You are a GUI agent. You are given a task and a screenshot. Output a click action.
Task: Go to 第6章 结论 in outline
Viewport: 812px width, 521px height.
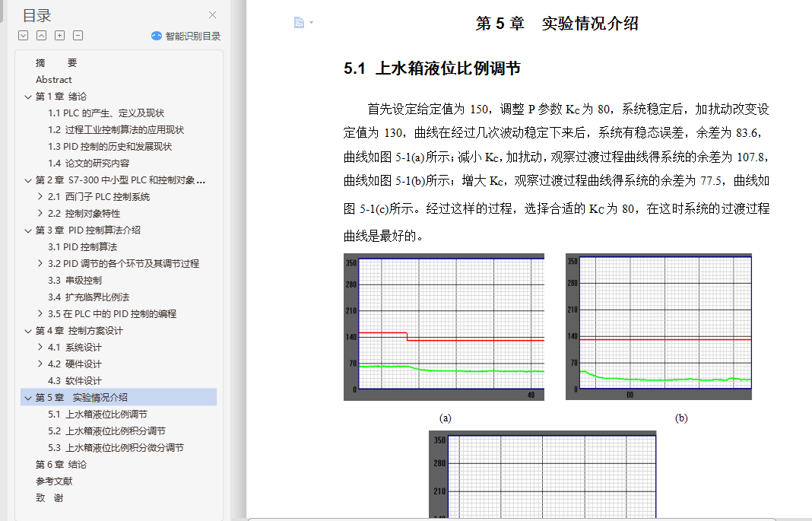[61, 465]
